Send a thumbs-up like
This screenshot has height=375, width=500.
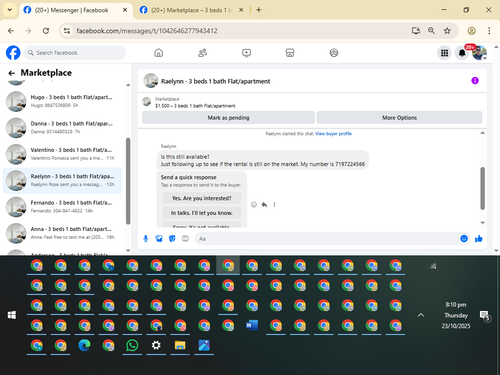479,239
